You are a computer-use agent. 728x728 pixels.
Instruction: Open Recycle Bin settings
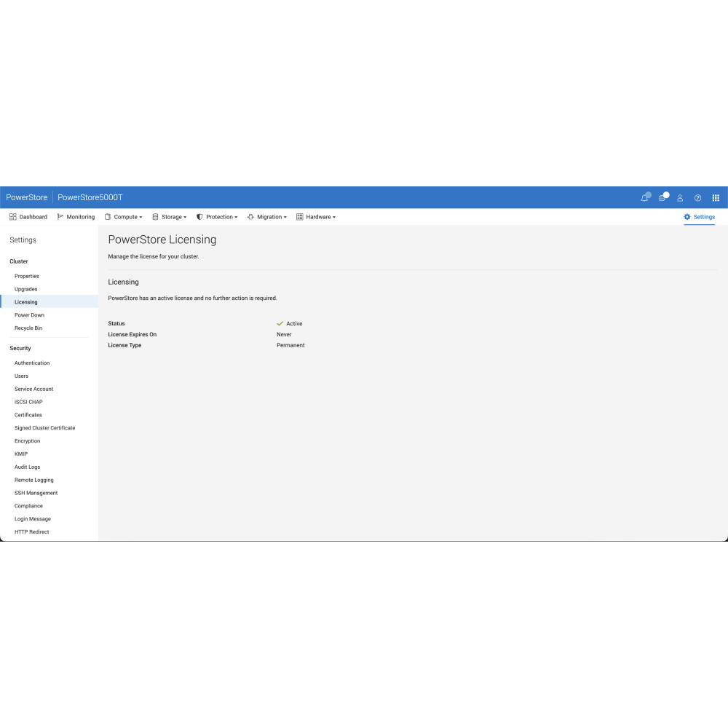pos(28,328)
